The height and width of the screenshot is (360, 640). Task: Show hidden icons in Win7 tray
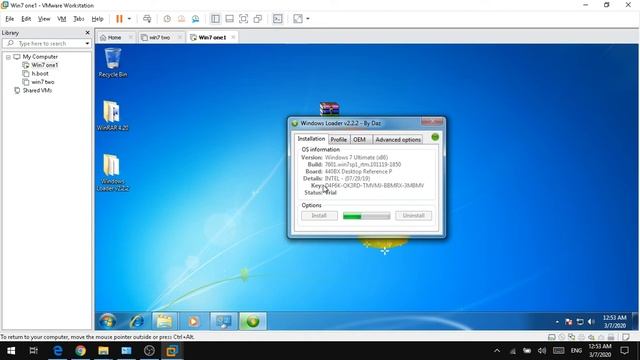557,322
